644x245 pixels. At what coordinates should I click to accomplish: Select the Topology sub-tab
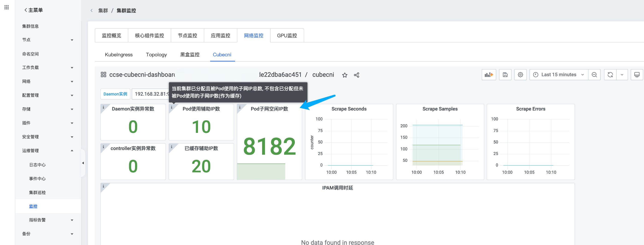[x=156, y=54]
